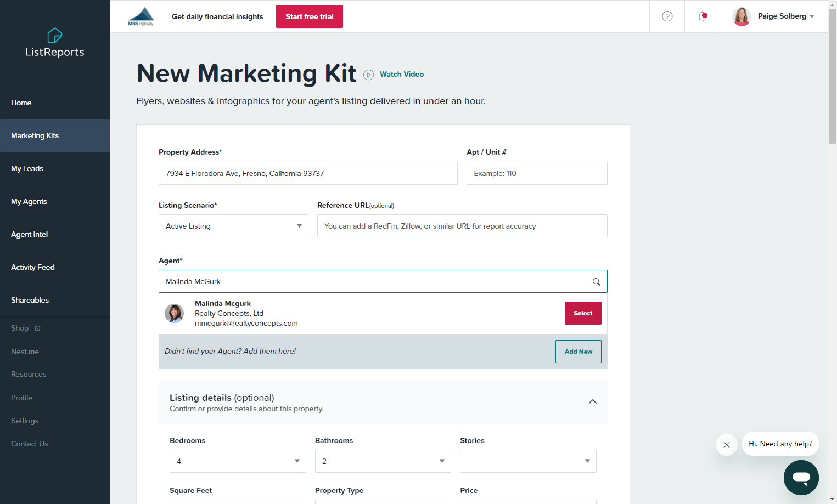Open the notifications bell icon
This screenshot has width=837, height=504.
pyautogui.click(x=703, y=16)
